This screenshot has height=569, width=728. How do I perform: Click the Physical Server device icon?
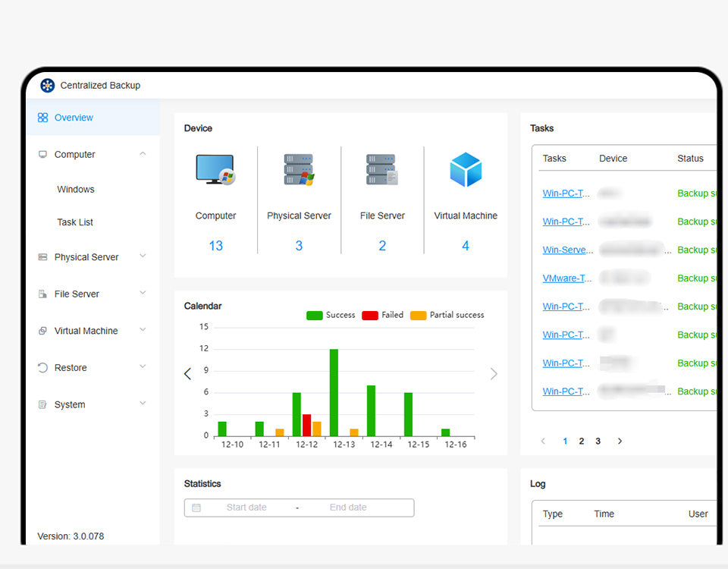coord(299,170)
